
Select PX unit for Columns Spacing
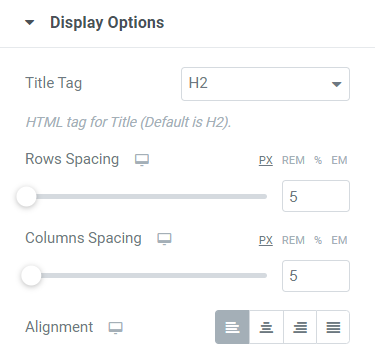[266, 240]
